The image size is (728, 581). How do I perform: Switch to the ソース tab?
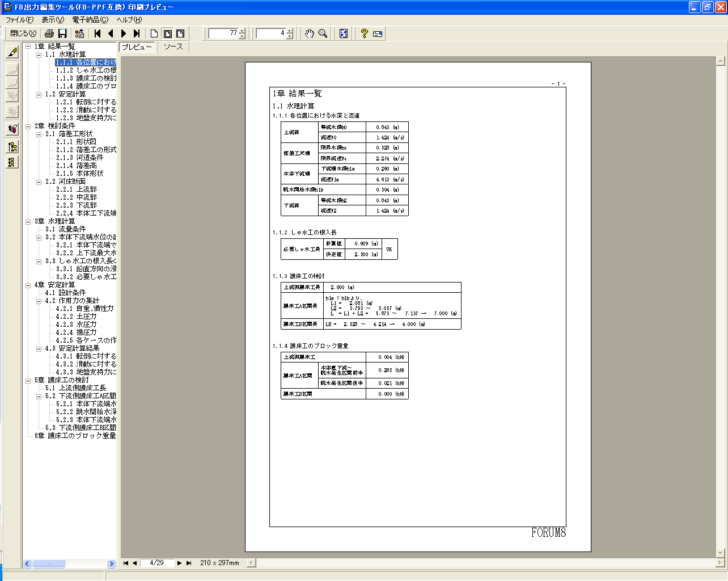click(x=173, y=47)
